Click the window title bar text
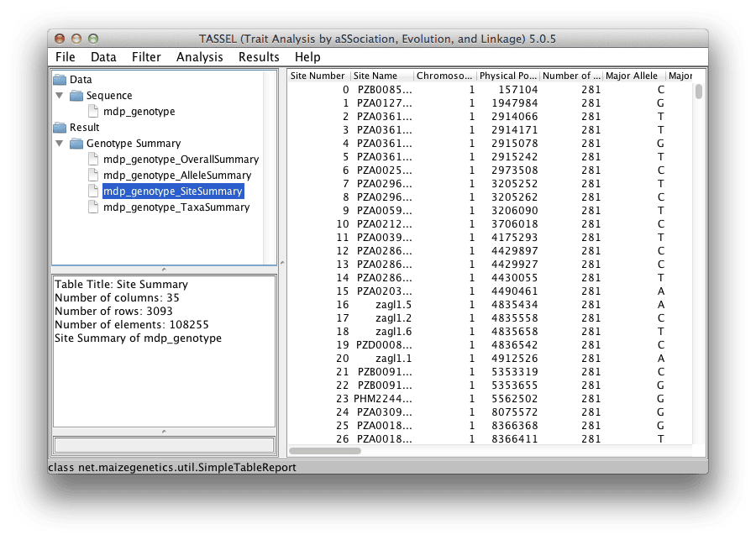 coord(377,39)
